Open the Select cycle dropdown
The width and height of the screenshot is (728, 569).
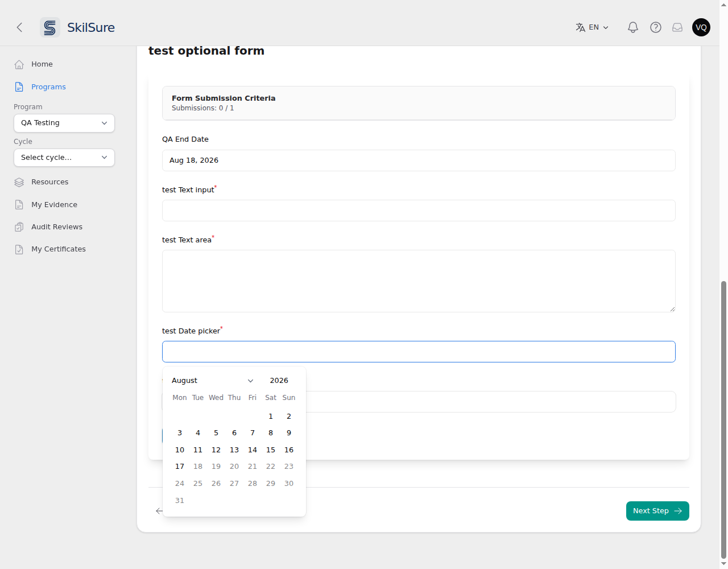pyautogui.click(x=64, y=158)
